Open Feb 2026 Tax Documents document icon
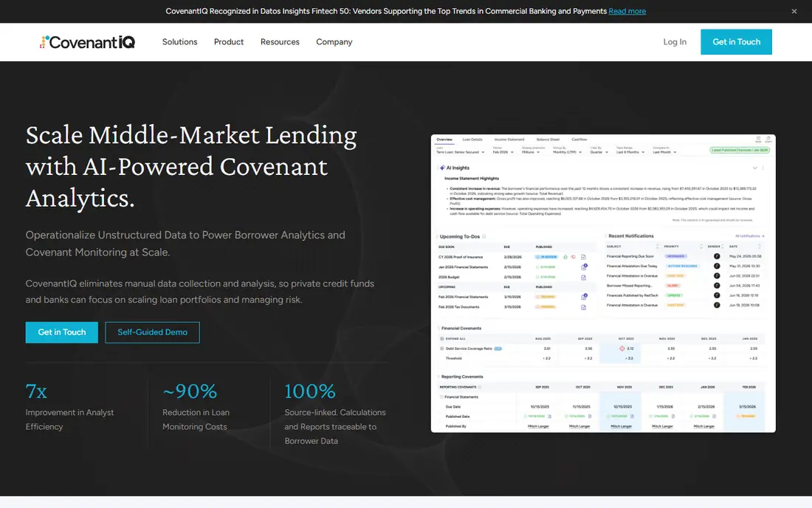Screen dimensions: 812x508 tap(584, 308)
